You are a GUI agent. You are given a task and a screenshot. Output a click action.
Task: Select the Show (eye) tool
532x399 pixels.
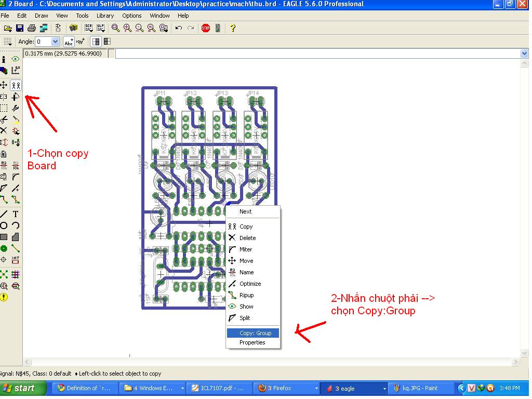(15, 59)
